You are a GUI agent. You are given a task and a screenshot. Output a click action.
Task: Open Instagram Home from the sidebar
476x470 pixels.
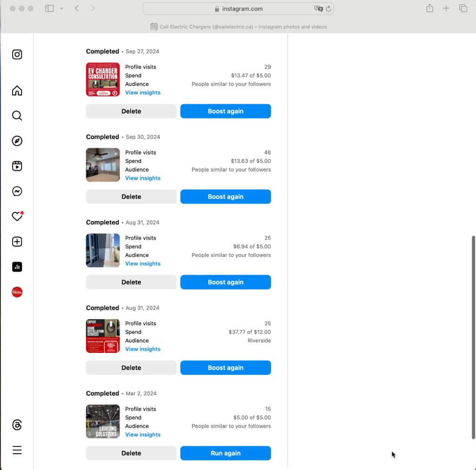17,91
